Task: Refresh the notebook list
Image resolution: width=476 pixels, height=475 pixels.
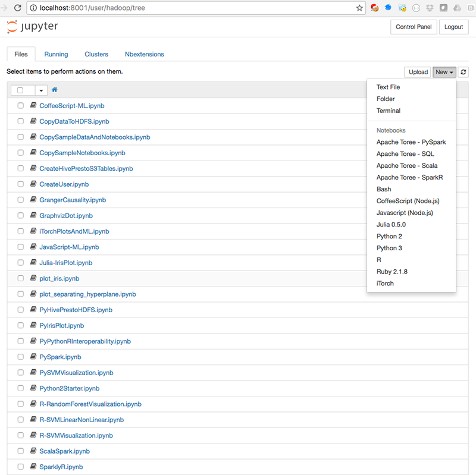Action: click(463, 72)
